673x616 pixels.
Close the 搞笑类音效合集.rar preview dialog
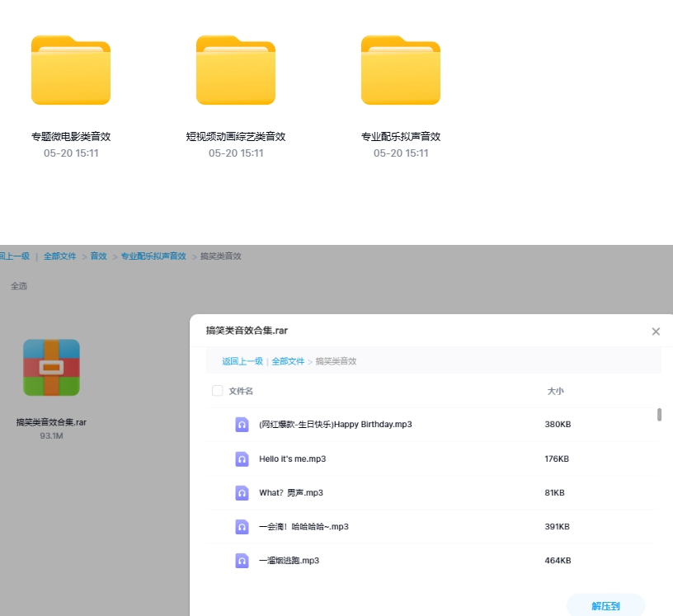[x=656, y=332]
